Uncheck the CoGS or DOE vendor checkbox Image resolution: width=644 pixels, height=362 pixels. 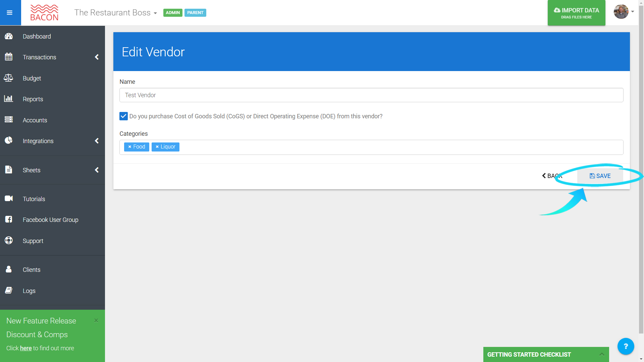pyautogui.click(x=123, y=116)
